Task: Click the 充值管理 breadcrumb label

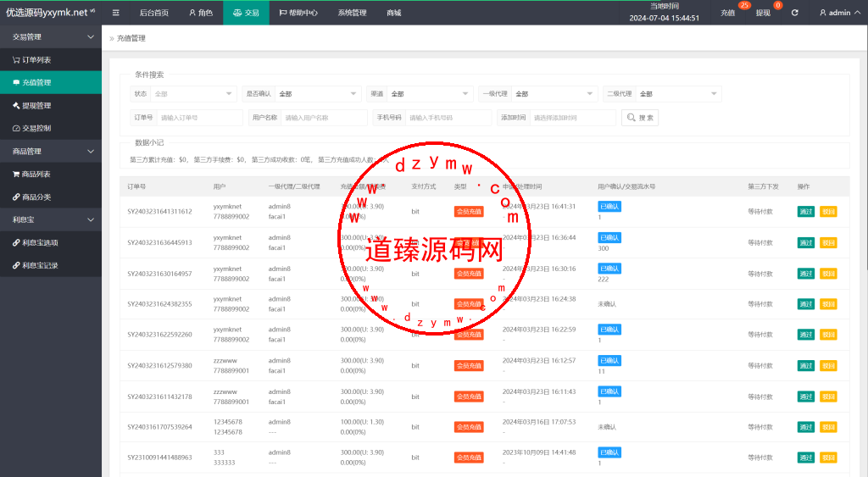Action: [131, 38]
